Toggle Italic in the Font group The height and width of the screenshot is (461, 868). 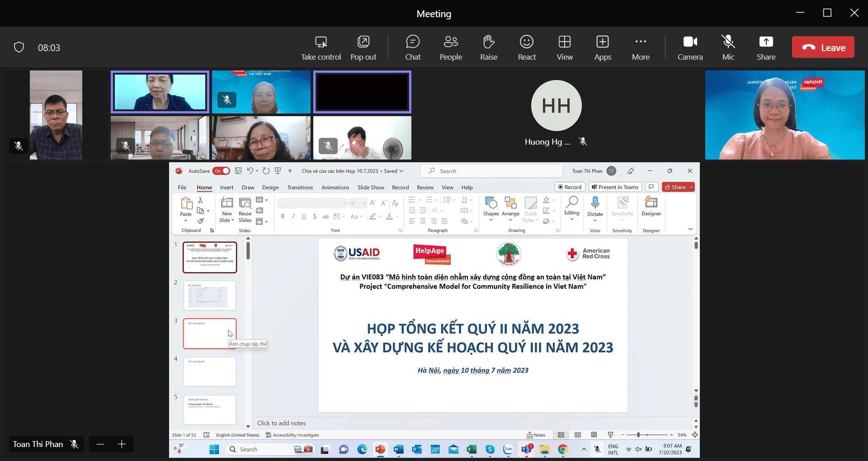coord(293,216)
